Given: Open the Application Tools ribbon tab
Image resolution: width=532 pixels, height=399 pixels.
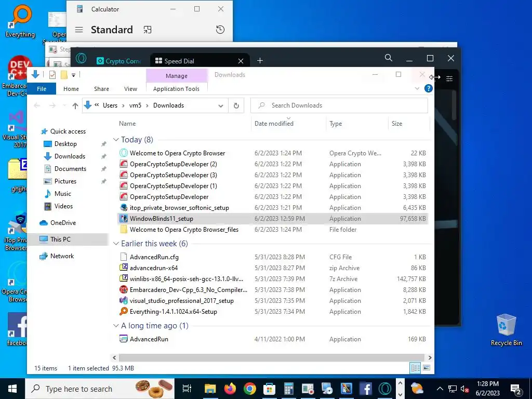Looking at the screenshot, I should (x=177, y=89).
